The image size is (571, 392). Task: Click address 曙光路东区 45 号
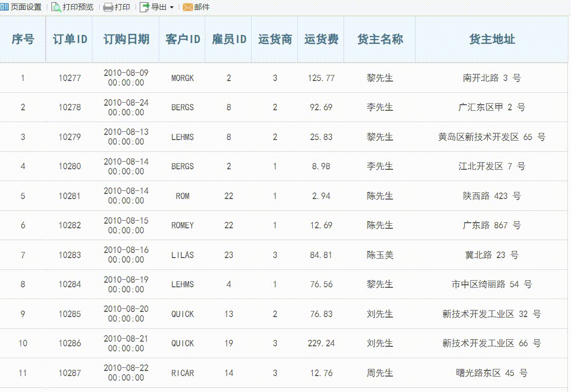(x=491, y=373)
